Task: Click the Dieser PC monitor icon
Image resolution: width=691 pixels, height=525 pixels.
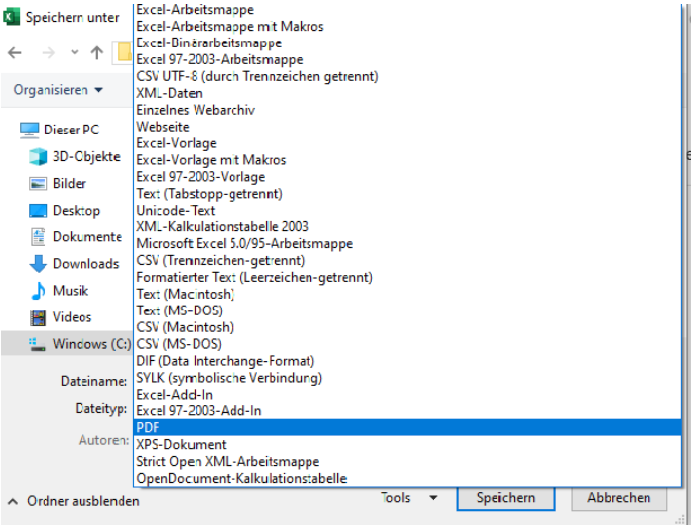Action: (30, 130)
